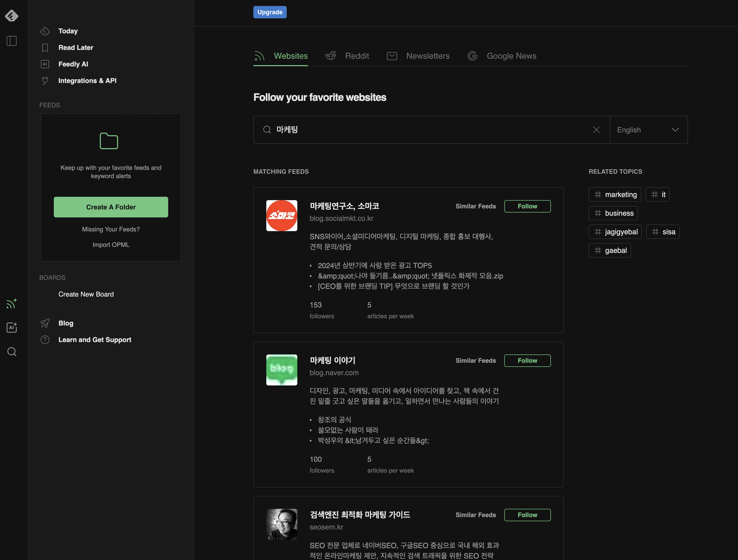Click the magnifier icon in search box
Screen dimensions: 738x560
267,130
